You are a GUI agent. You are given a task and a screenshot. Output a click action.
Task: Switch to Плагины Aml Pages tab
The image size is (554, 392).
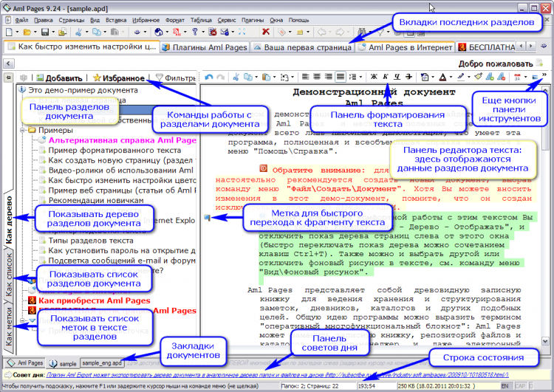click(203, 47)
